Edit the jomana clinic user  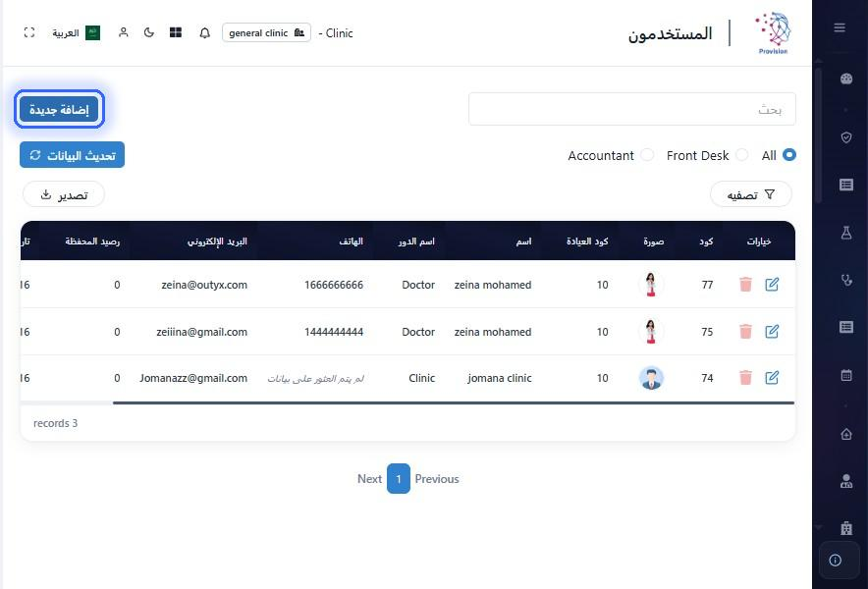tap(772, 378)
